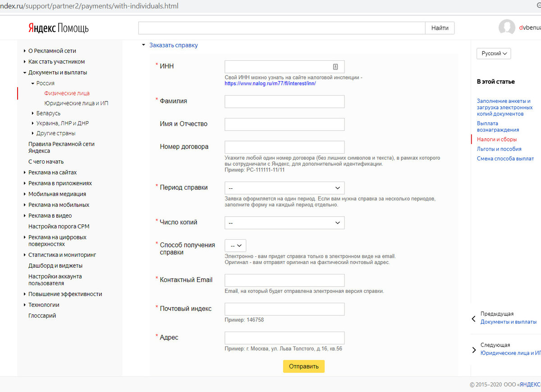Expand Реклама в видео section
The width and height of the screenshot is (541, 392).
pyautogui.click(x=25, y=216)
